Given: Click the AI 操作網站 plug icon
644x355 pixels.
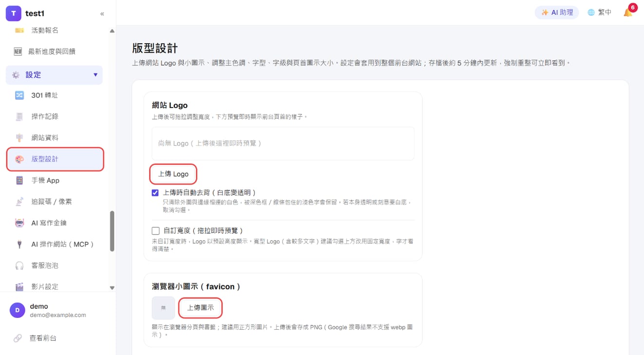Looking at the screenshot, I should [x=19, y=244].
